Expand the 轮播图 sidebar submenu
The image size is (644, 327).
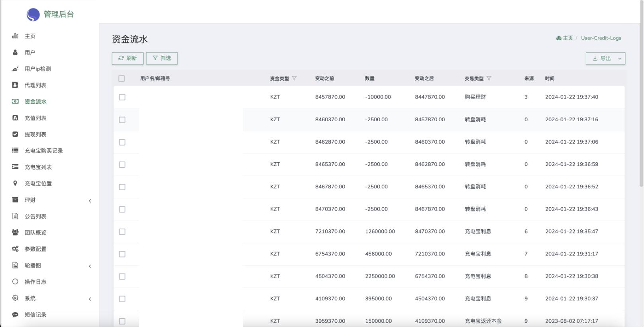click(x=90, y=266)
